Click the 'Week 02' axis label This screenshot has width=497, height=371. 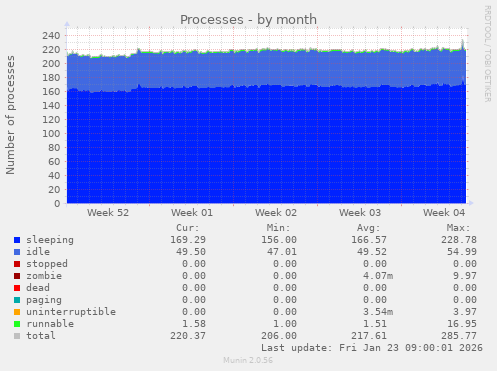pyautogui.click(x=276, y=213)
